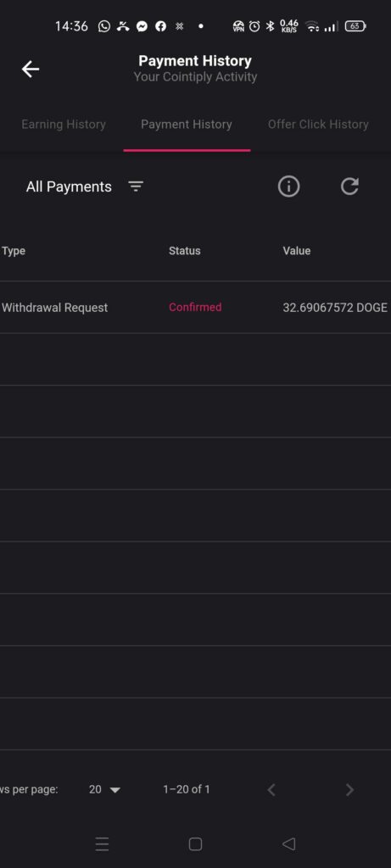Go to next page chevron
Image resolution: width=391 pixels, height=868 pixels.
click(349, 789)
